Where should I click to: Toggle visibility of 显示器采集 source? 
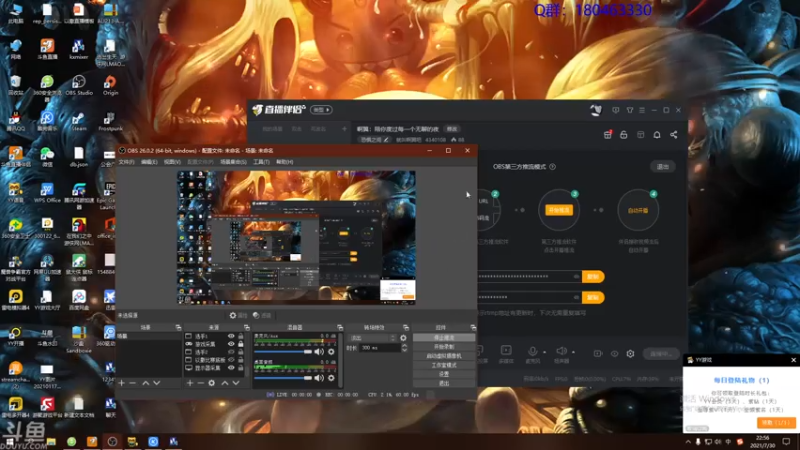click(x=231, y=367)
